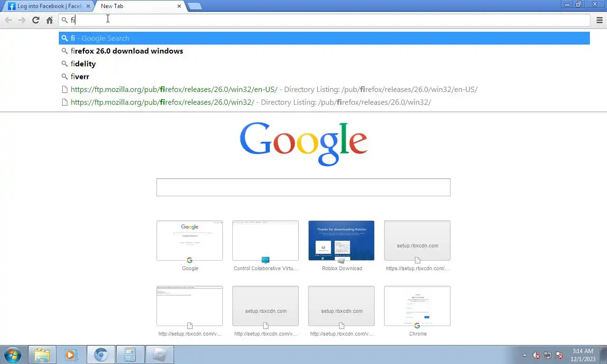Focus the Google search box
The height and width of the screenshot is (364, 607).
coord(303,187)
